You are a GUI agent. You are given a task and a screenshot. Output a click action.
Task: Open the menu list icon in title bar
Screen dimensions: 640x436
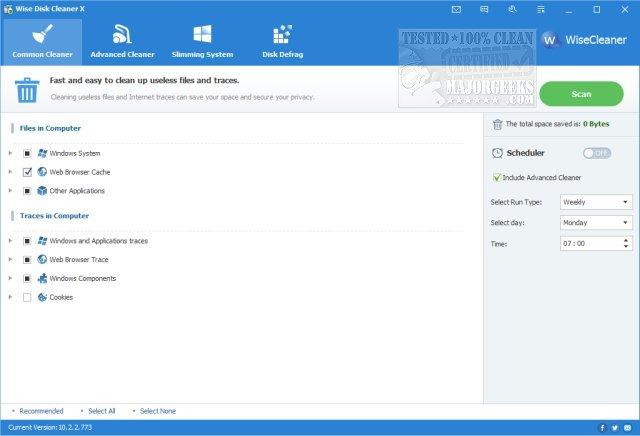(541, 9)
